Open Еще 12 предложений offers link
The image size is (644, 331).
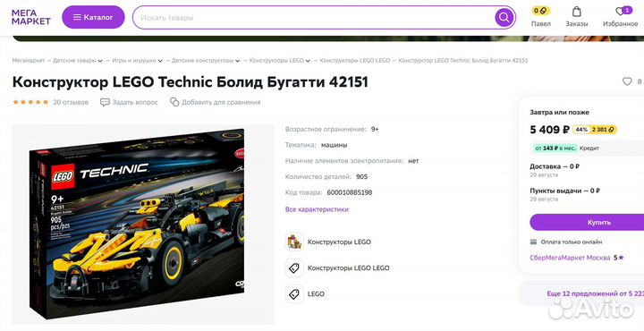(x=595, y=293)
